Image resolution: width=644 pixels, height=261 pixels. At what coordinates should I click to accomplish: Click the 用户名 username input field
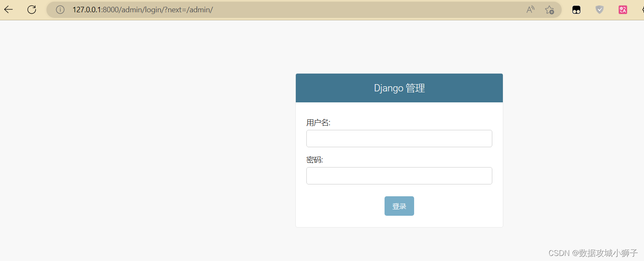coord(399,139)
